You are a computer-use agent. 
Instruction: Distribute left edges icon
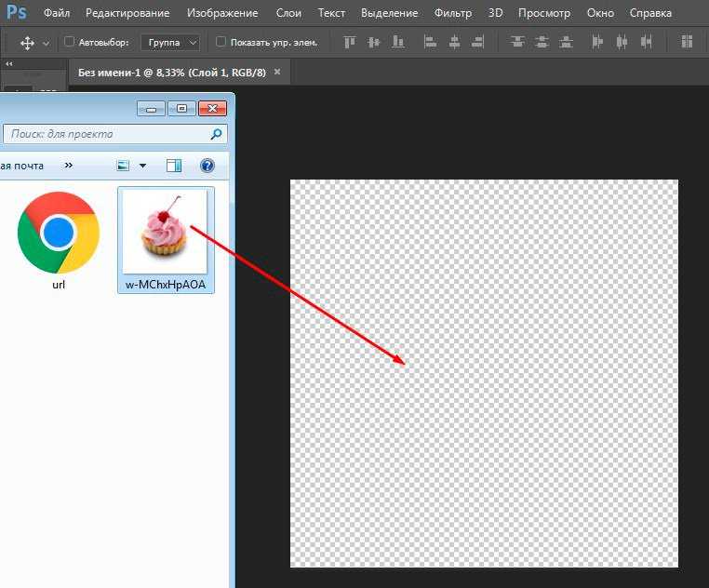tap(597, 42)
